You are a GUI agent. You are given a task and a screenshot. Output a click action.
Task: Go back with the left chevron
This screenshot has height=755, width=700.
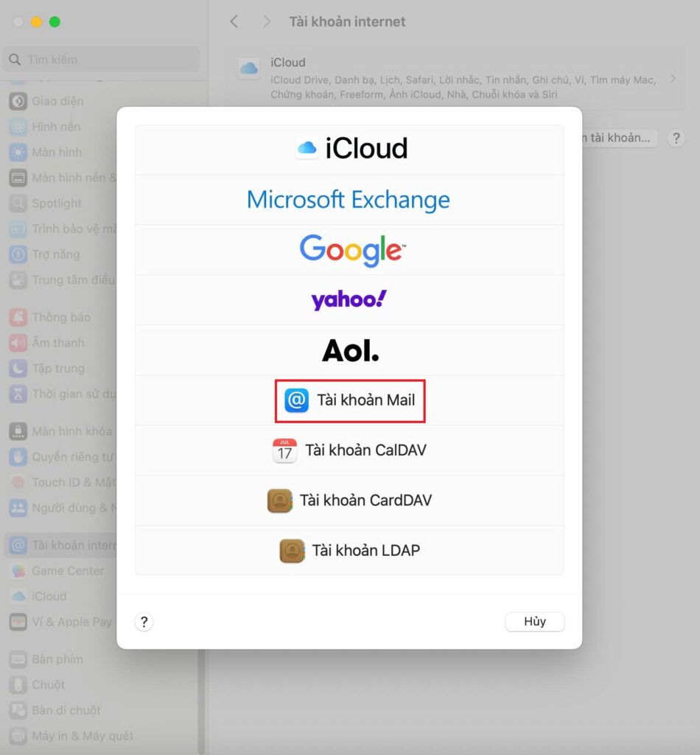[234, 21]
